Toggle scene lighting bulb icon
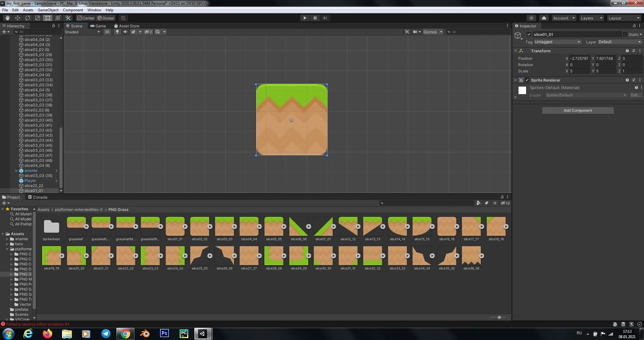644x340 pixels. click(117, 32)
